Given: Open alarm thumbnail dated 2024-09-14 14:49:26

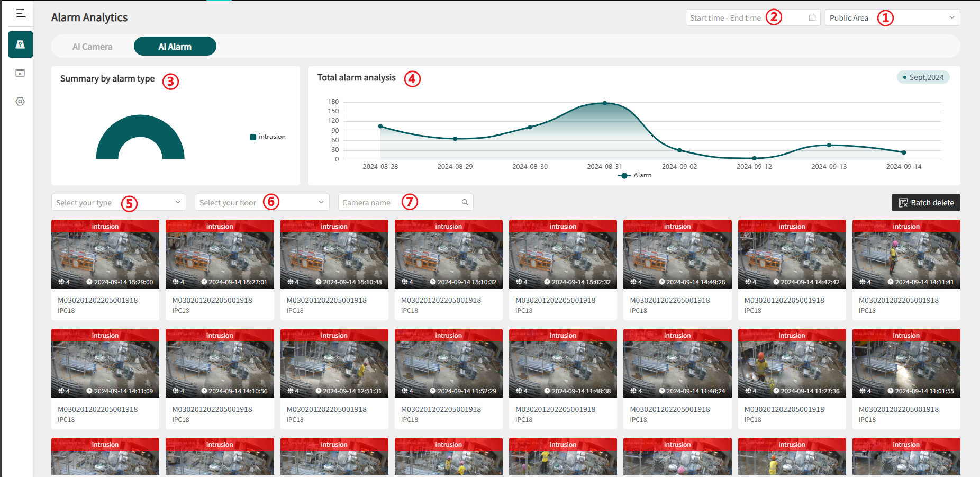Looking at the screenshot, I should pos(677,254).
